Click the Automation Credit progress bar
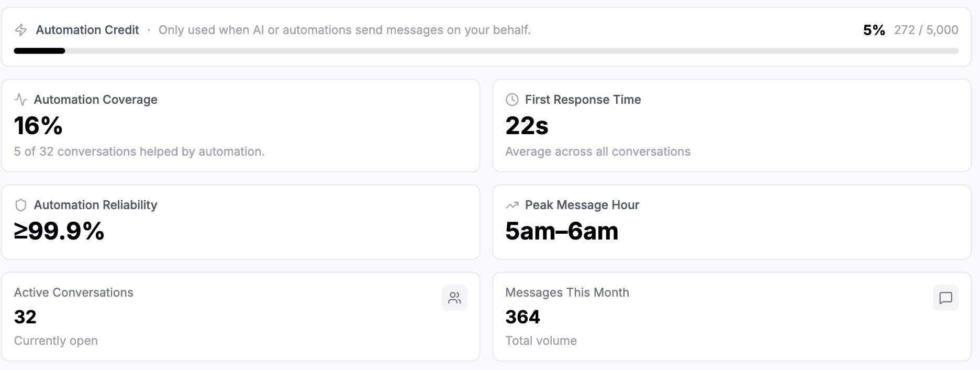 486,51
